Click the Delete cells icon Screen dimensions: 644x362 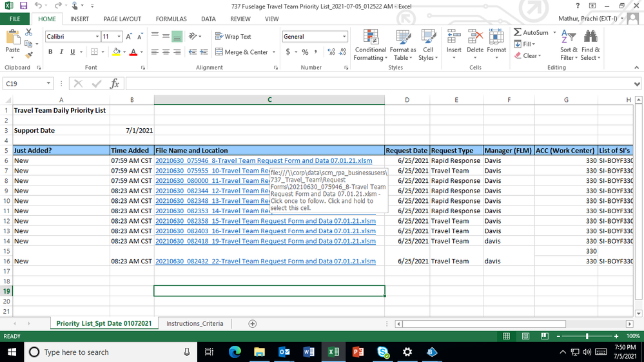coord(475,38)
